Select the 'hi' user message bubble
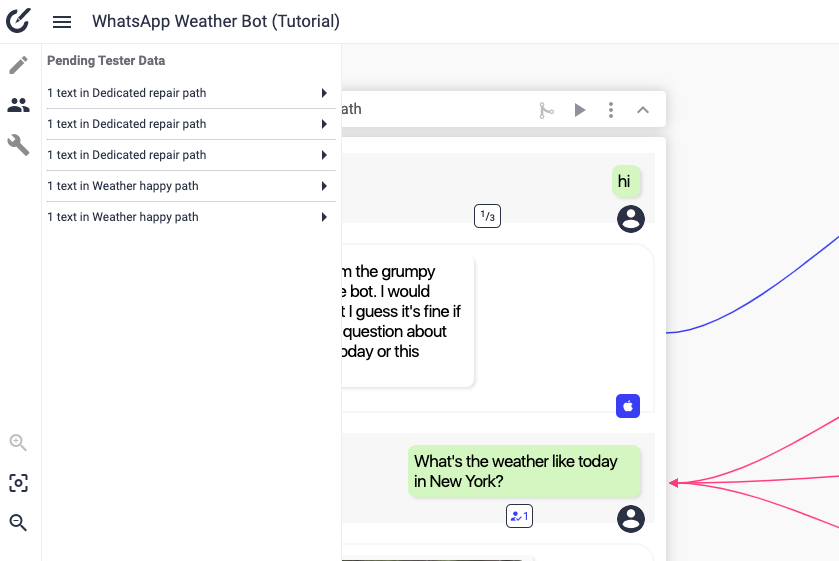 (626, 181)
